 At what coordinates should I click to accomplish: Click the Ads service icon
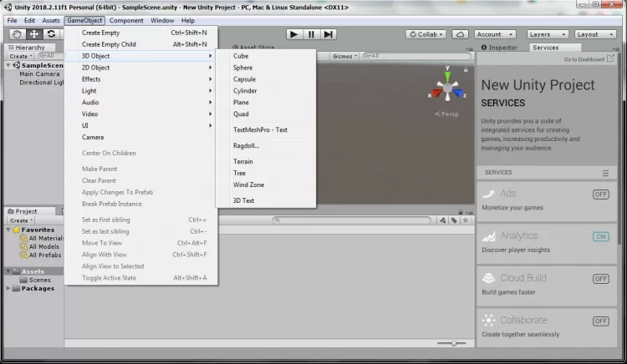489,194
